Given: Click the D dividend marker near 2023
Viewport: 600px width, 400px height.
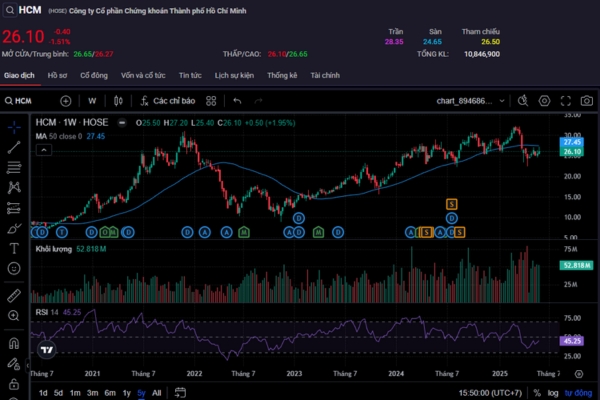Looking at the screenshot, I should point(299,218).
